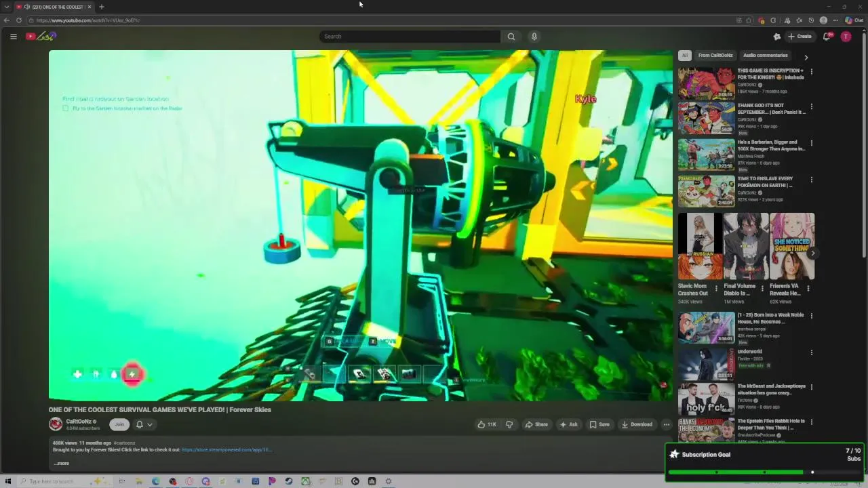Open Steam from the taskbar
868x488 pixels.
point(289,481)
